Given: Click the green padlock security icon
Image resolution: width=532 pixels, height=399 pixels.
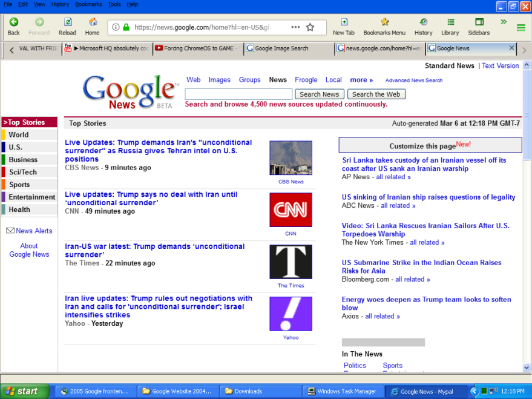Looking at the screenshot, I should pos(126,27).
